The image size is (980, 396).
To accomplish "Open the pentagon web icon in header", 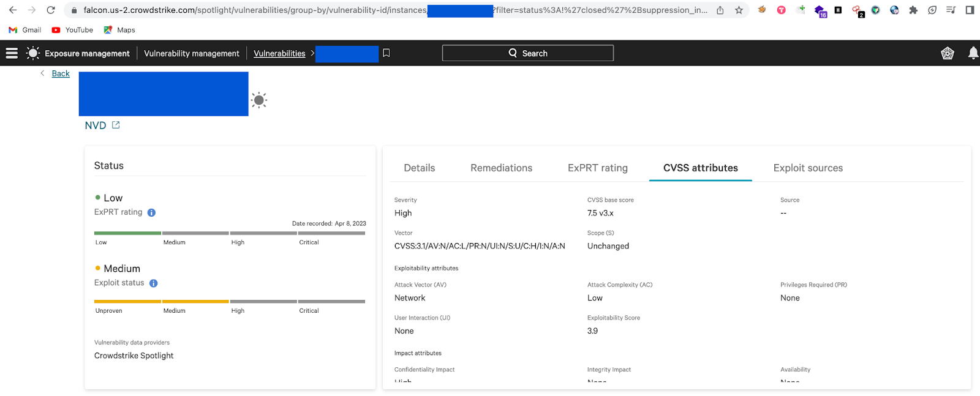I will [948, 53].
